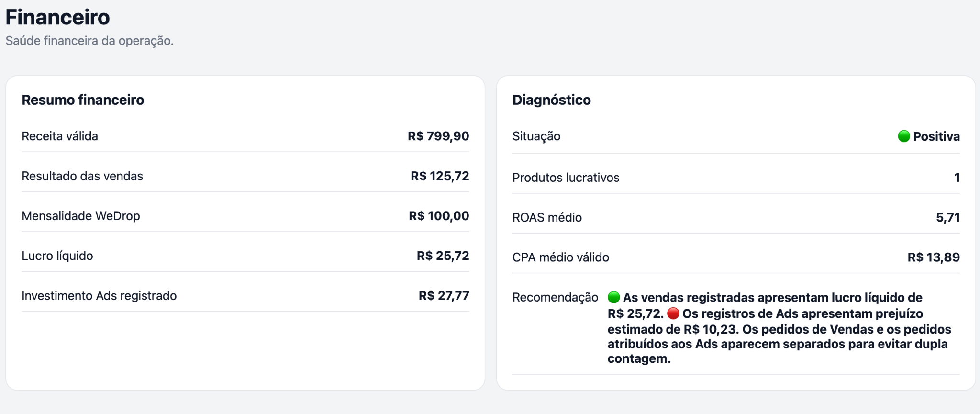Select the ROAS médio value 5,71
Viewport: 980px width, 414px height.
point(948,217)
